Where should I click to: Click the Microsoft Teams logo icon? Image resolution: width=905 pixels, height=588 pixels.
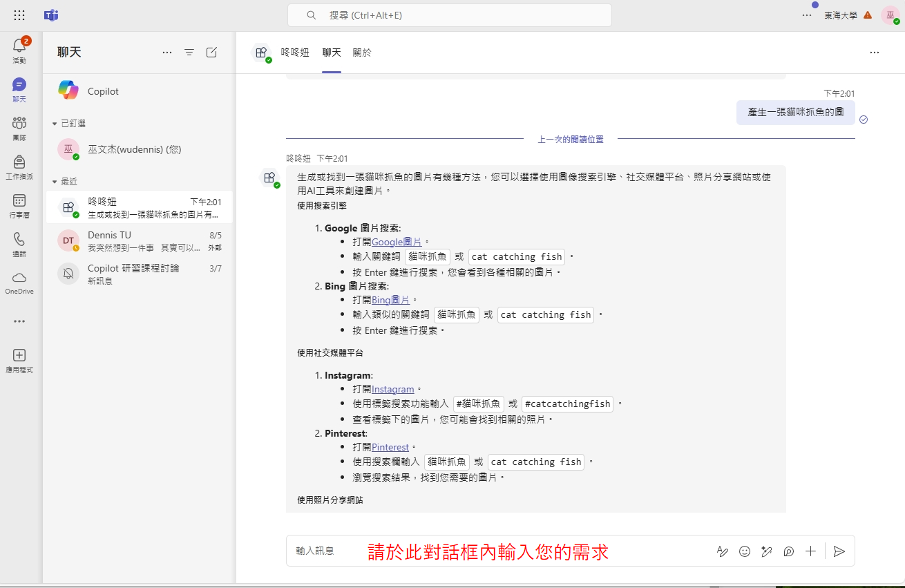coord(51,15)
